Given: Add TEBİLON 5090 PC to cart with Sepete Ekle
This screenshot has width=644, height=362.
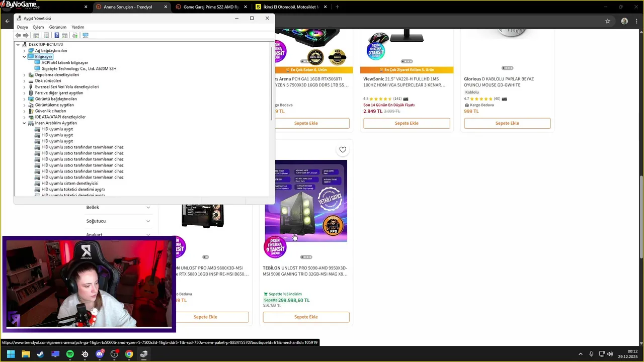Looking at the screenshot, I should tap(306, 317).
